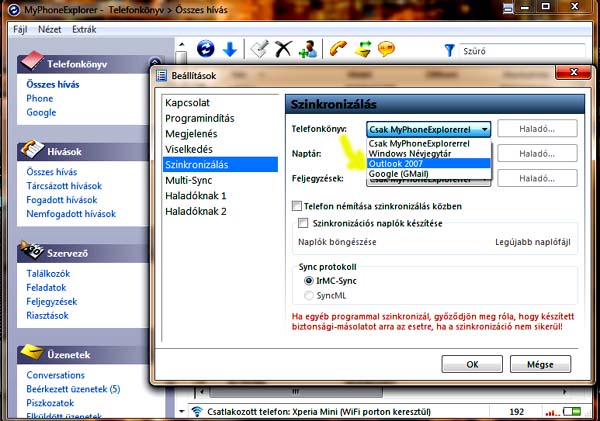
Task: Click Legújabb naplófájl link
Action: [533, 242]
